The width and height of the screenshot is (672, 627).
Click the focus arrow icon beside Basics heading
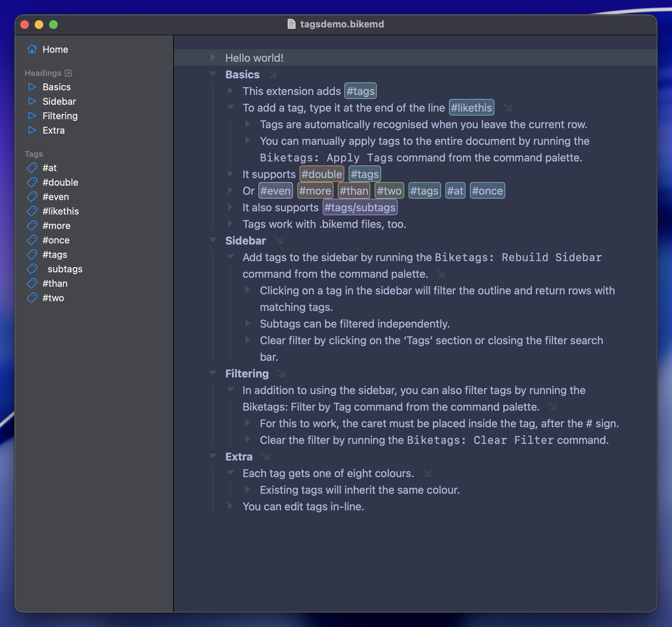pos(272,74)
